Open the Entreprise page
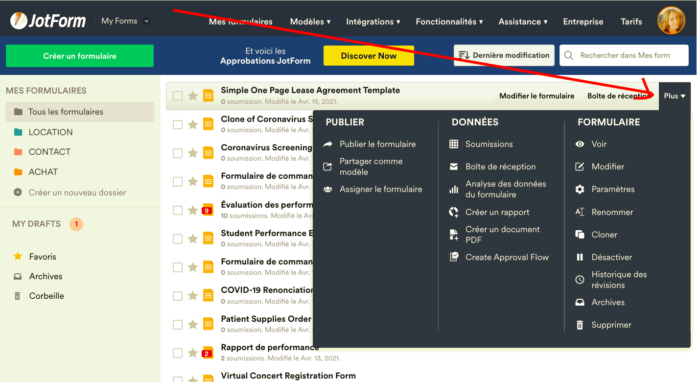 click(x=583, y=21)
